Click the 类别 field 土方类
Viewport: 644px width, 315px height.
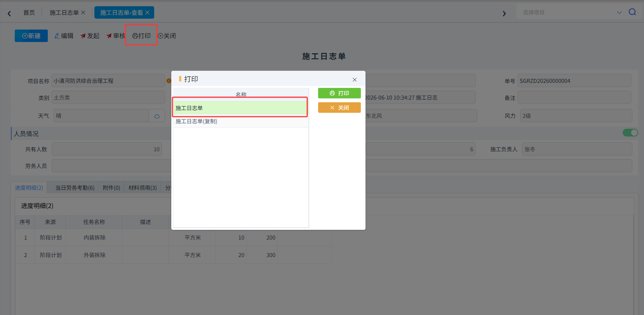[x=108, y=98]
